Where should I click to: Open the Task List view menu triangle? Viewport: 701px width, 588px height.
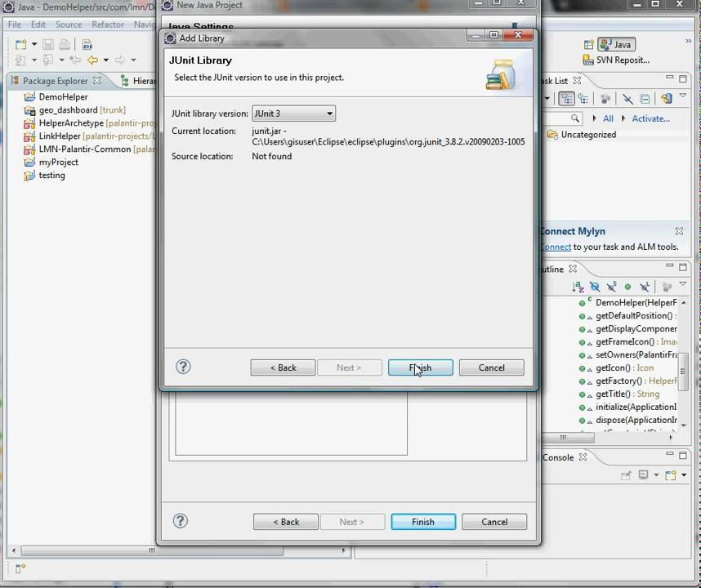tap(683, 96)
